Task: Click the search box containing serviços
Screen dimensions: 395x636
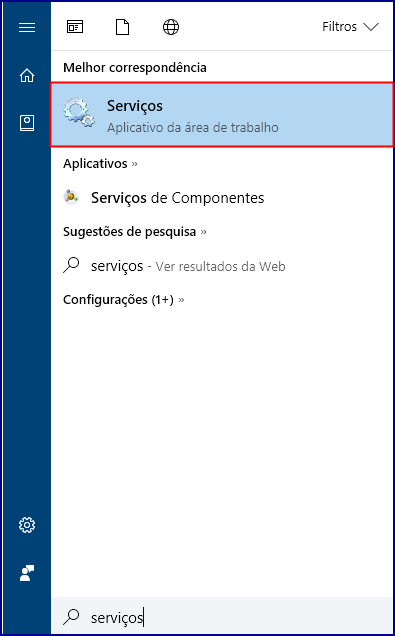Action: (x=222, y=617)
